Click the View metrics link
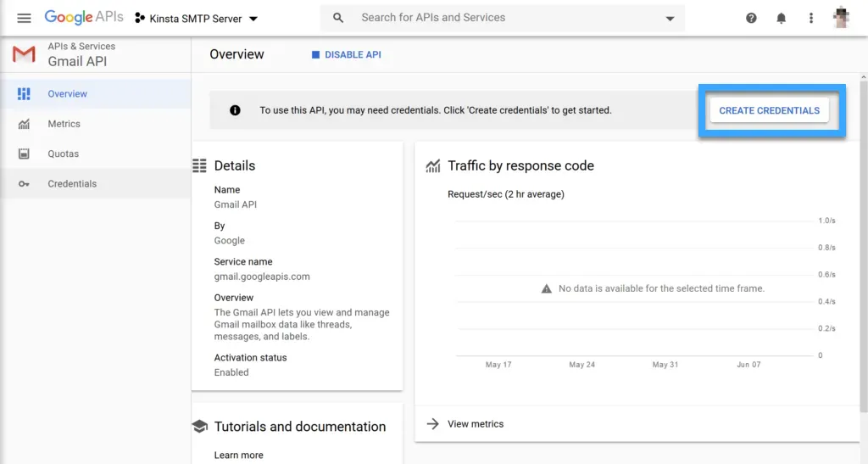The height and width of the screenshot is (464, 868). tap(476, 423)
